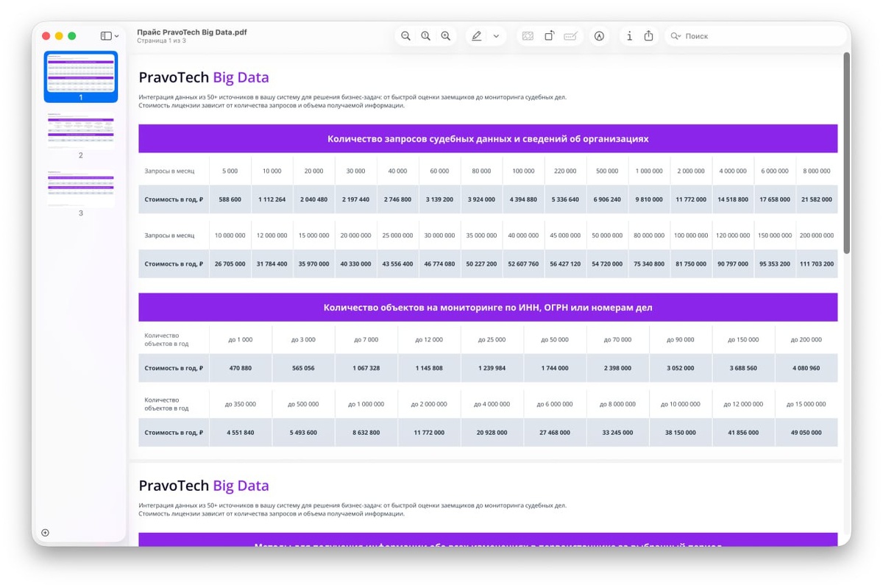The height and width of the screenshot is (588, 883).
Task: Click the fullscreen green button
Action: pos(72,36)
